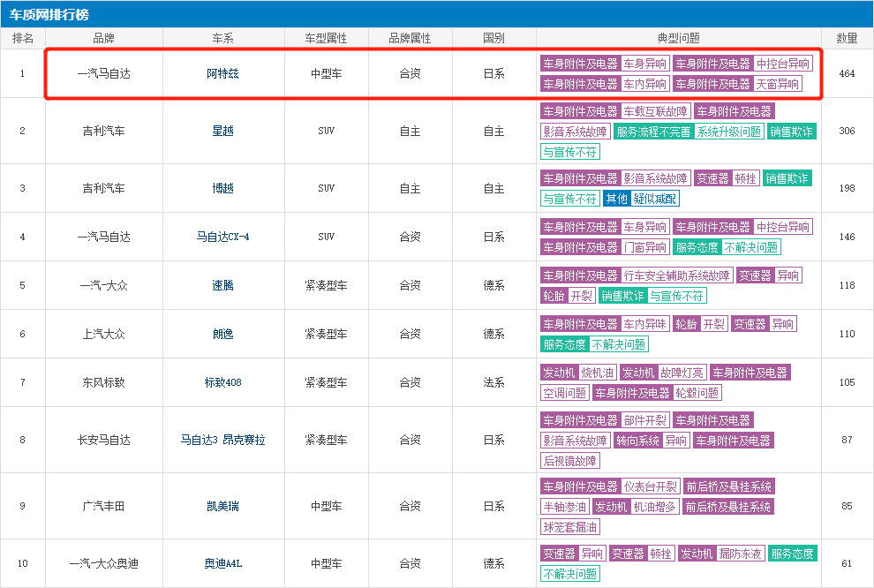Select the 球笼套漏油 problem tag
The width and height of the screenshot is (874, 588).
click(570, 527)
